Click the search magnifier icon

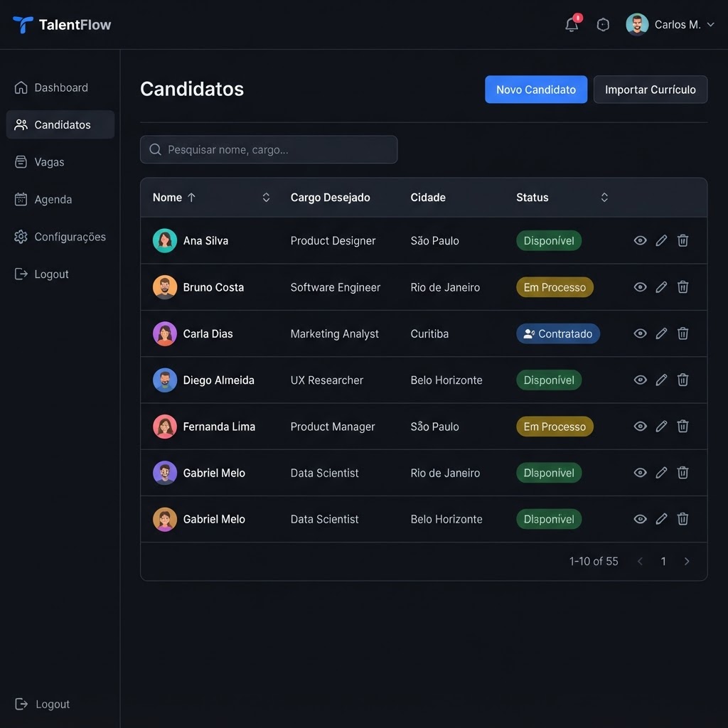[155, 149]
